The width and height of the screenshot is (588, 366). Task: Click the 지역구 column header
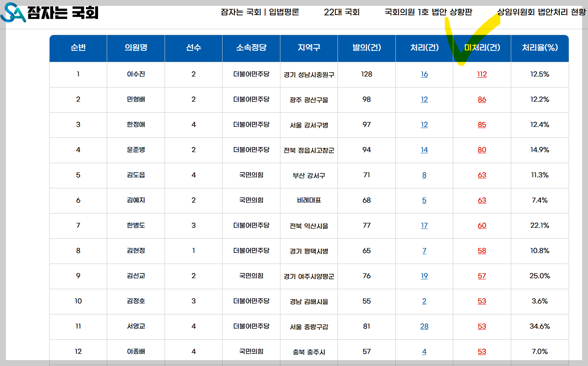coord(309,48)
